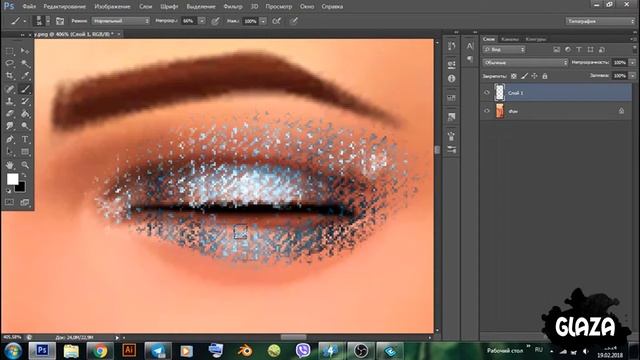
Task: Open the Файл menu
Action: click(29, 7)
